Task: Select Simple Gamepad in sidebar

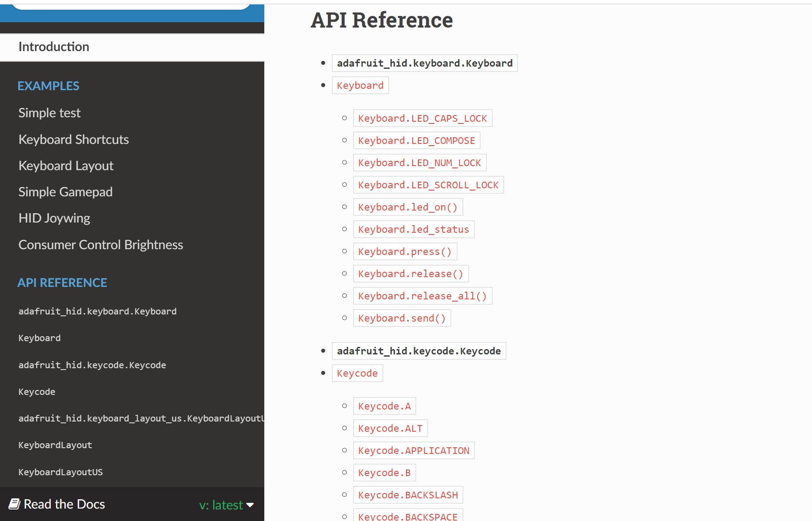Action: click(65, 192)
